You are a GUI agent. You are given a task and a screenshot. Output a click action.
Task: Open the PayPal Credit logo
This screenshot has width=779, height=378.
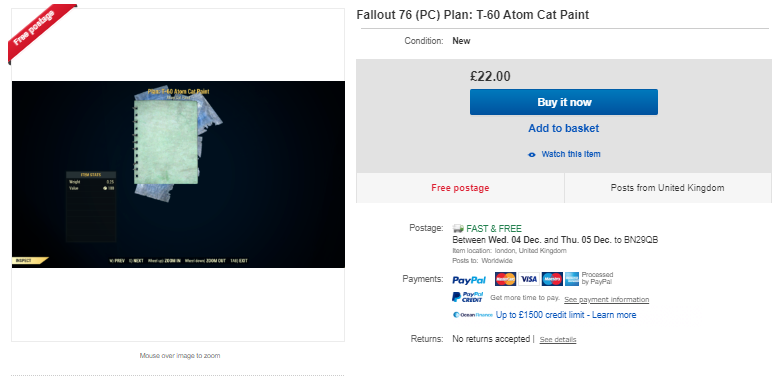coord(467,297)
